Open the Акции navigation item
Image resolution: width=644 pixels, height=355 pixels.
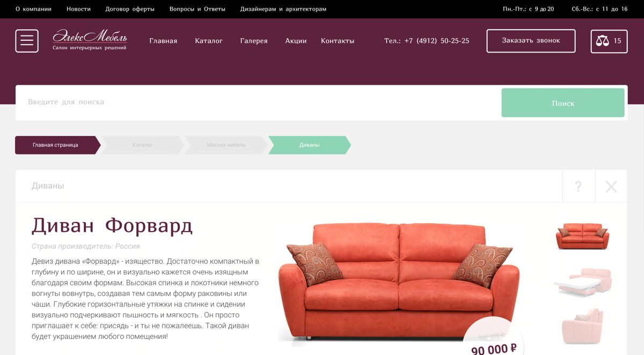pos(296,41)
